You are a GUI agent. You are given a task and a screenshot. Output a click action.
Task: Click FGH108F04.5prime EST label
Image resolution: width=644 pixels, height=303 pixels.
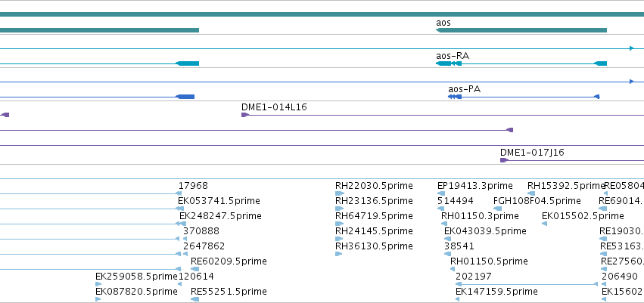(537, 201)
